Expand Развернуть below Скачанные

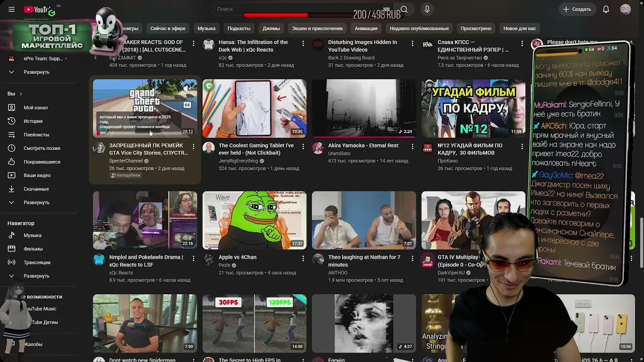(36, 203)
